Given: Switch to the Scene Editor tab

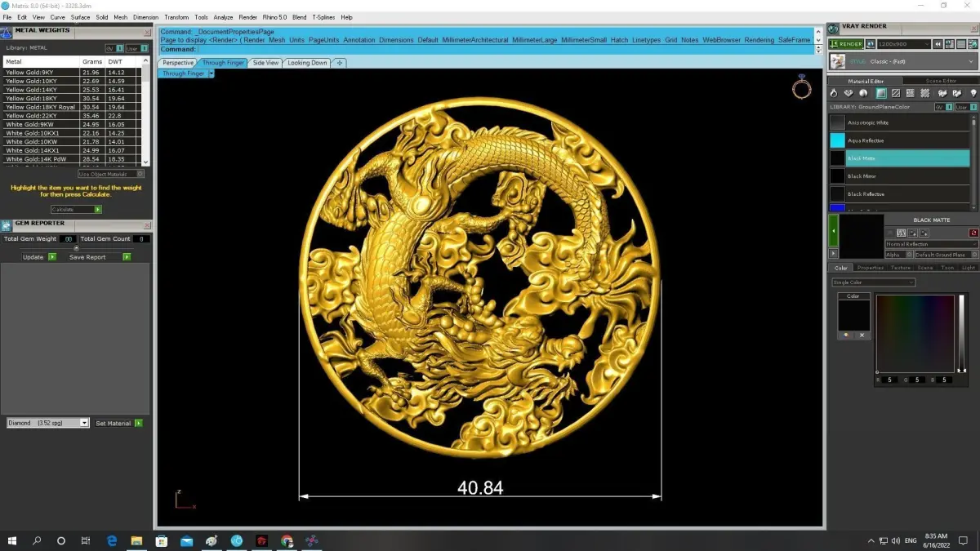Looking at the screenshot, I should pyautogui.click(x=941, y=81).
